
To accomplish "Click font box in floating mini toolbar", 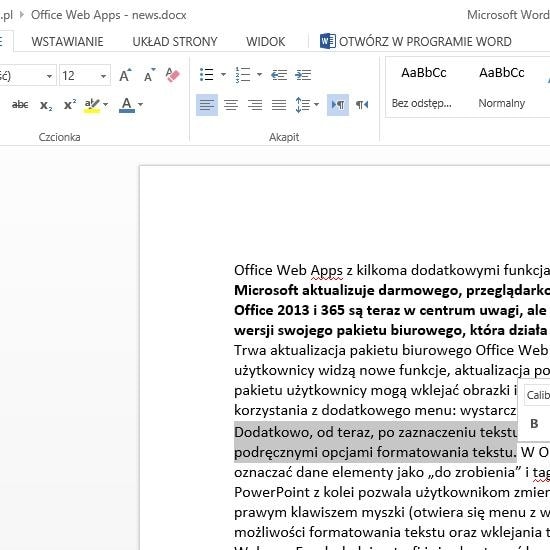I will (x=537, y=395).
